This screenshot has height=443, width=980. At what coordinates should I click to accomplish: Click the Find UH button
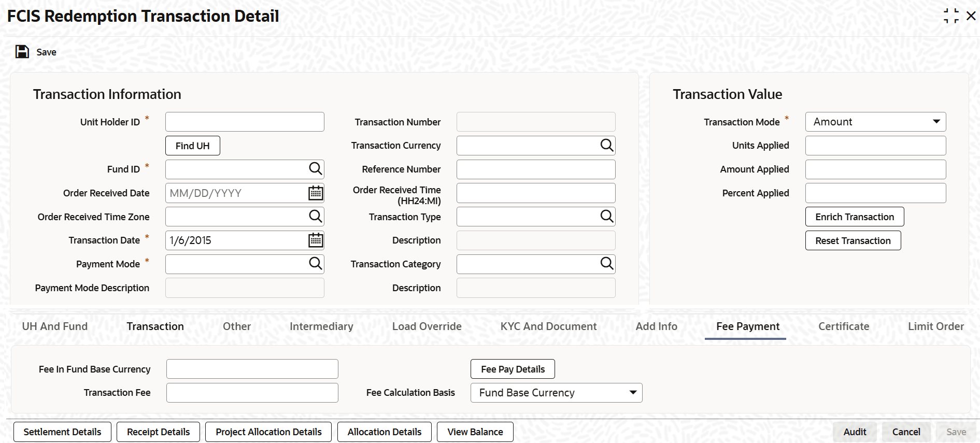click(x=193, y=146)
